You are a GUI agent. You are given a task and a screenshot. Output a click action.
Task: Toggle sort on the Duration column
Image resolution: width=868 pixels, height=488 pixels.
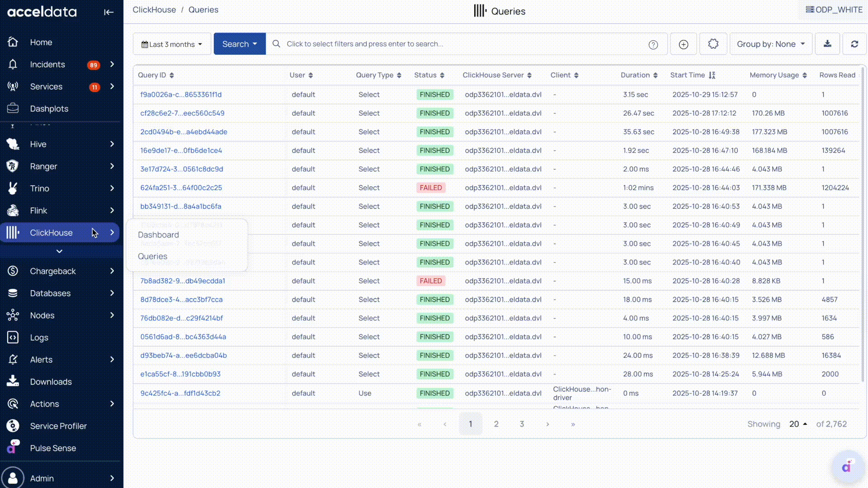click(655, 75)
